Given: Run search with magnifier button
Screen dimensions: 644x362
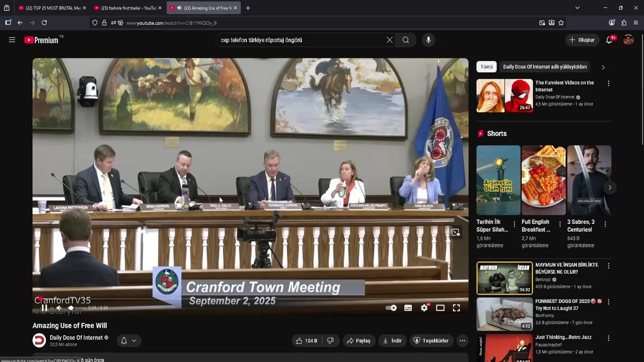Looking at the screenshot, I should pyautogui.click(x=406, y=40).
